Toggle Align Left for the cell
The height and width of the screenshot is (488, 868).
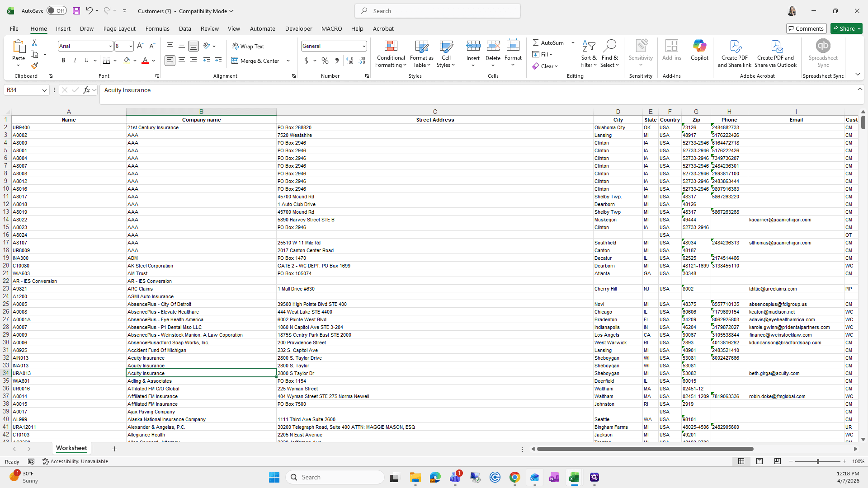click(x=170, y=61)
